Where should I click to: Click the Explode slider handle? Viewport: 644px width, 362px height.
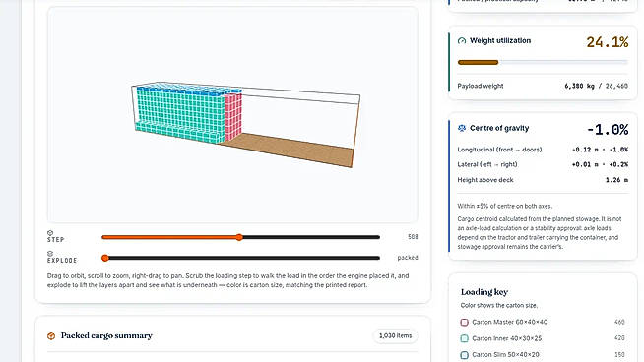[x=105, y=258]
